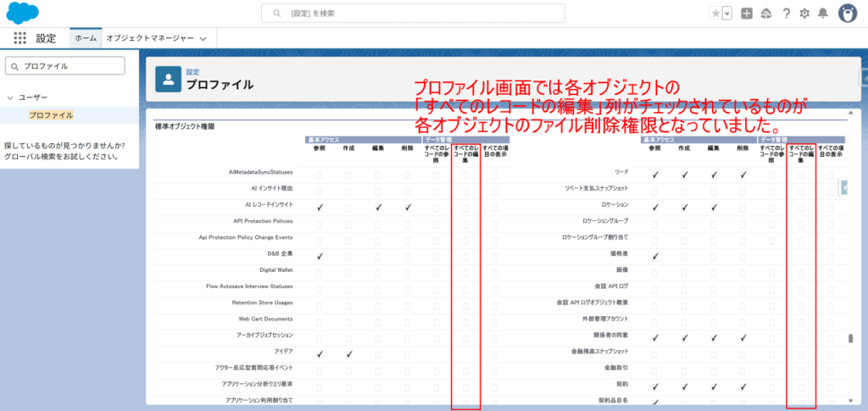Click Api Protection Policy Change Events label
This screenshot has width=868, height=411.
246,237
